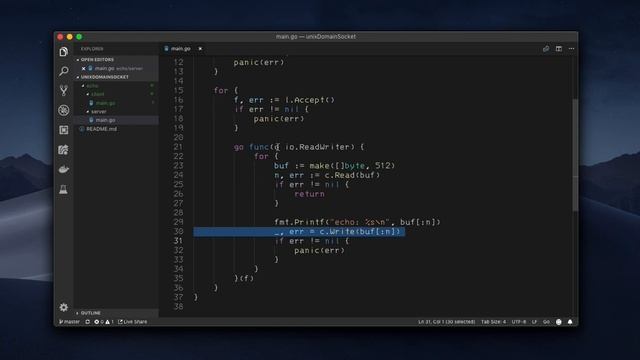Open the Manage gear menu

click(64, 307)
